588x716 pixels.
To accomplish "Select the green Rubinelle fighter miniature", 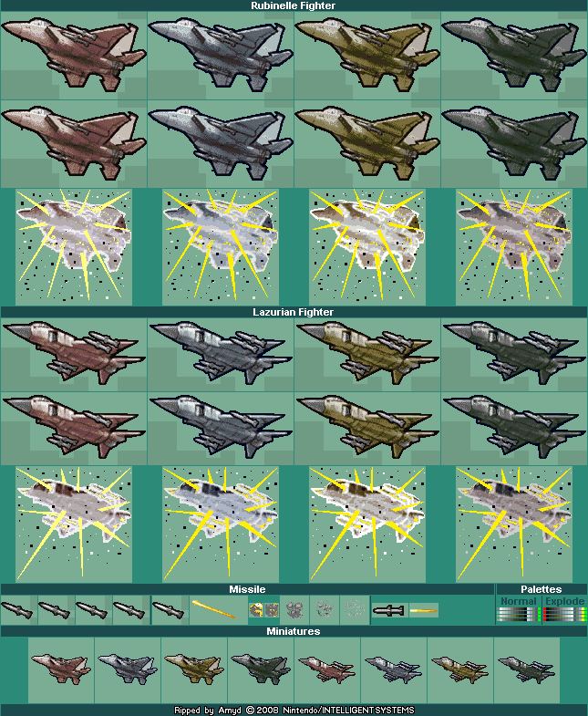I will click(x=261, y=669).
